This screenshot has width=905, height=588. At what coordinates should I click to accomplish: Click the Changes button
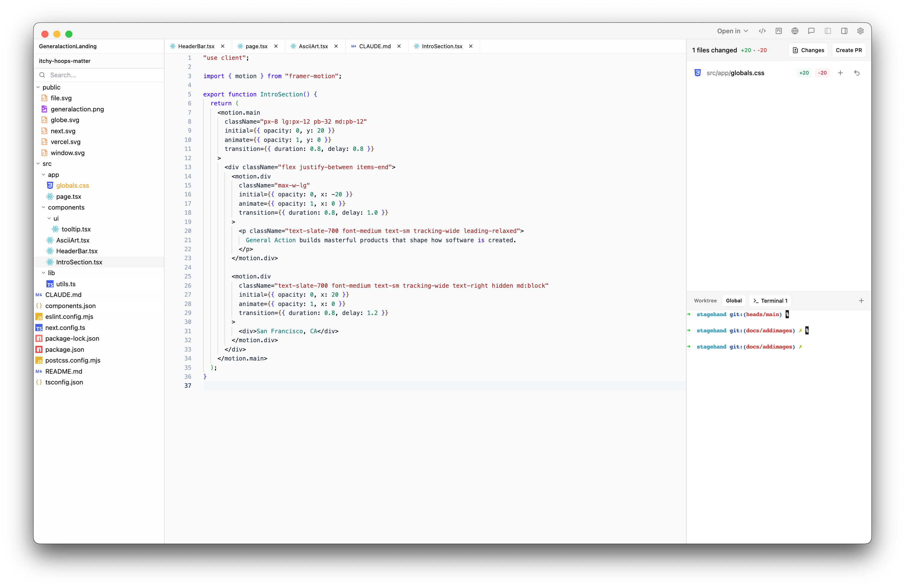(x=808, y=50)
